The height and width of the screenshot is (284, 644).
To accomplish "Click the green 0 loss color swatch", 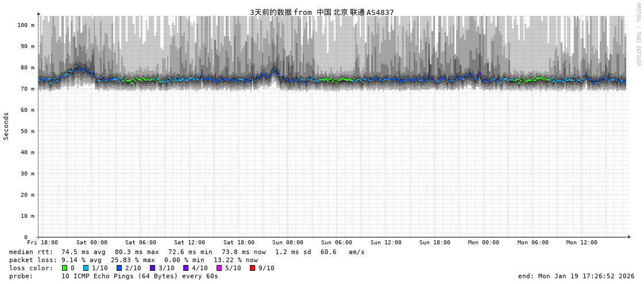I will pyautogui.click(x=65, y=268).
